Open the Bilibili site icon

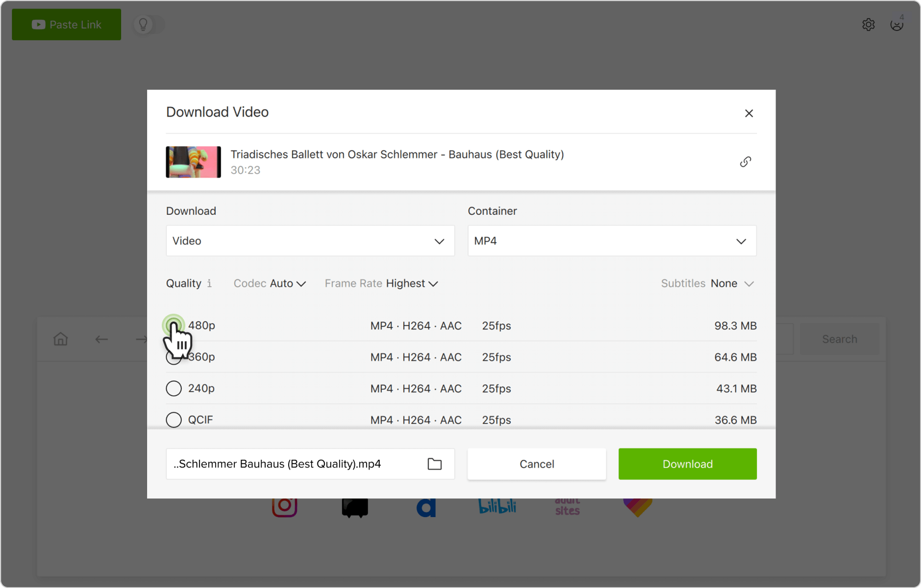pos(497,506)
